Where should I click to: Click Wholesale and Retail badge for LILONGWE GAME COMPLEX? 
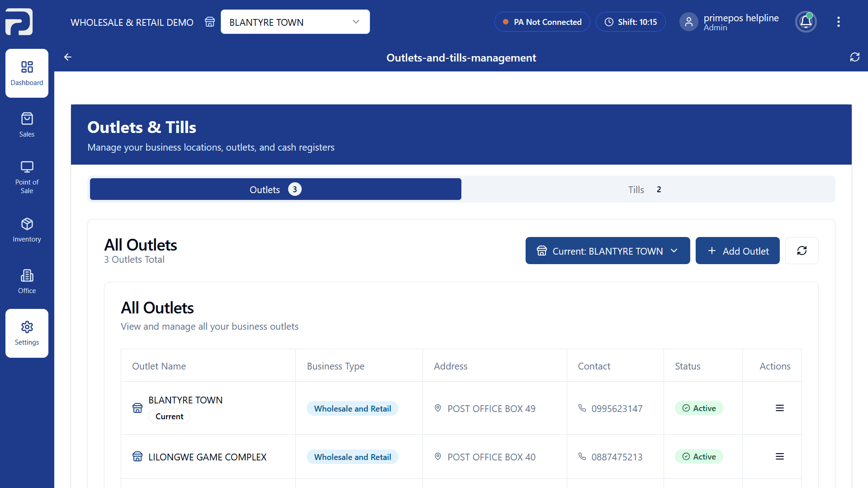click(352, 457)
